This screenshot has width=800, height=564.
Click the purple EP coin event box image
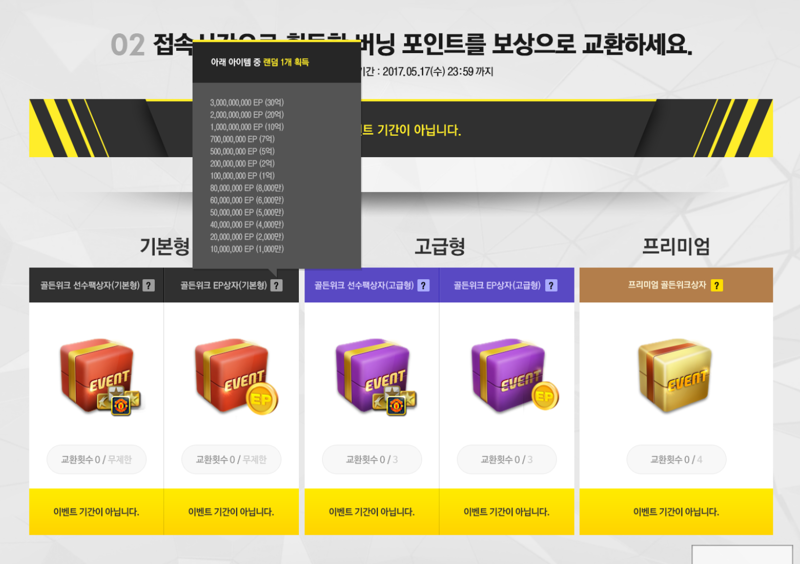pyautogui.click(x=514, y=376)
